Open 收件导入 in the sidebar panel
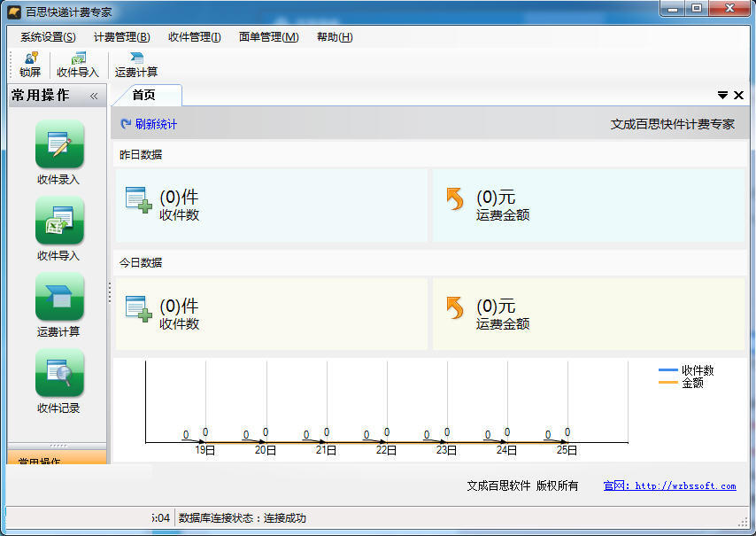The width and height of the screenshot is (756, 536). 59,221
